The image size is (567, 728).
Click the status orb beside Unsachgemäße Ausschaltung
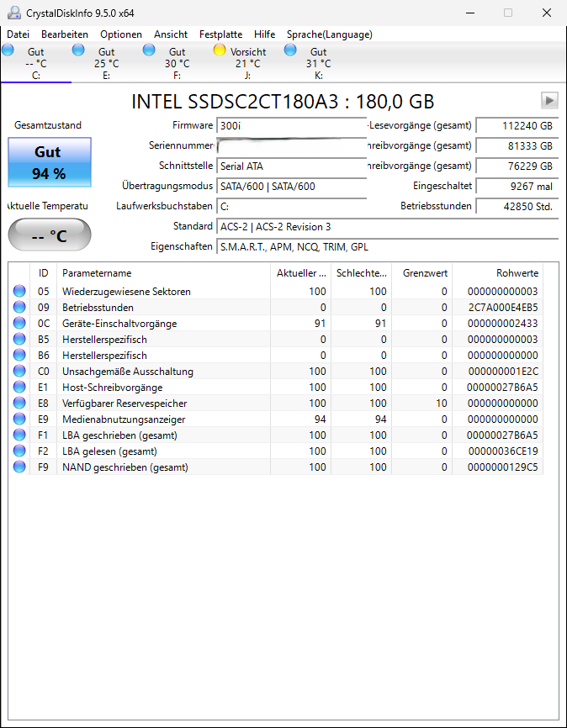19,372
